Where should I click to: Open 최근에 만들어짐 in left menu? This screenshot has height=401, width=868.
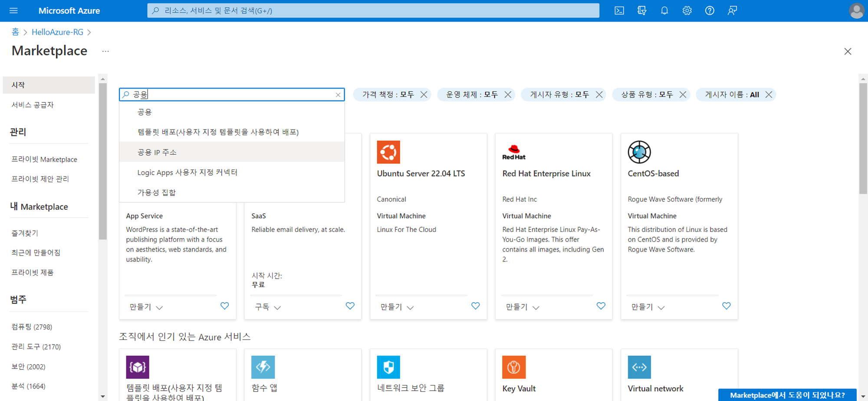pyautogui.click(x=36, y=253)
